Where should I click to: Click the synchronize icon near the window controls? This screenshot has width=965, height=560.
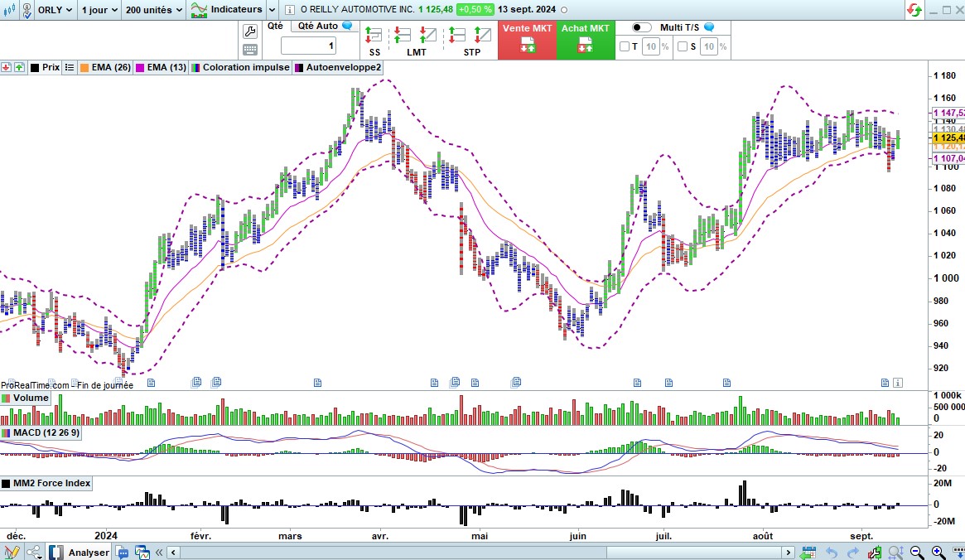914,10
